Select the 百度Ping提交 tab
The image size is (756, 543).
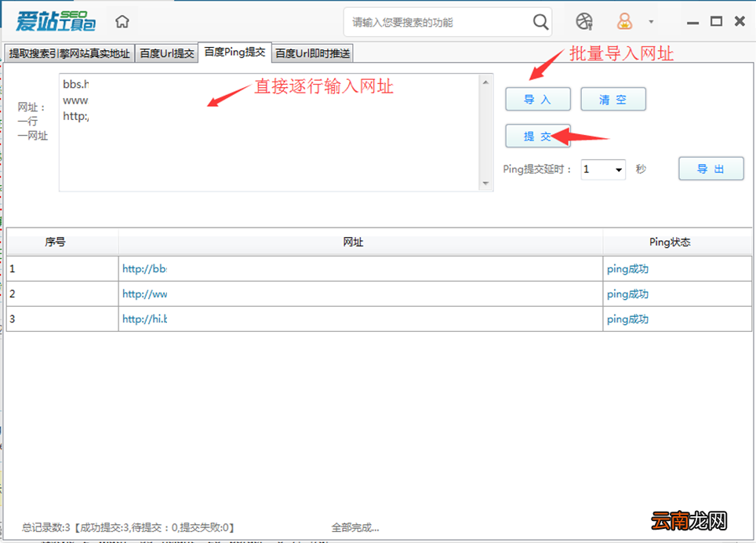(234, 52)
